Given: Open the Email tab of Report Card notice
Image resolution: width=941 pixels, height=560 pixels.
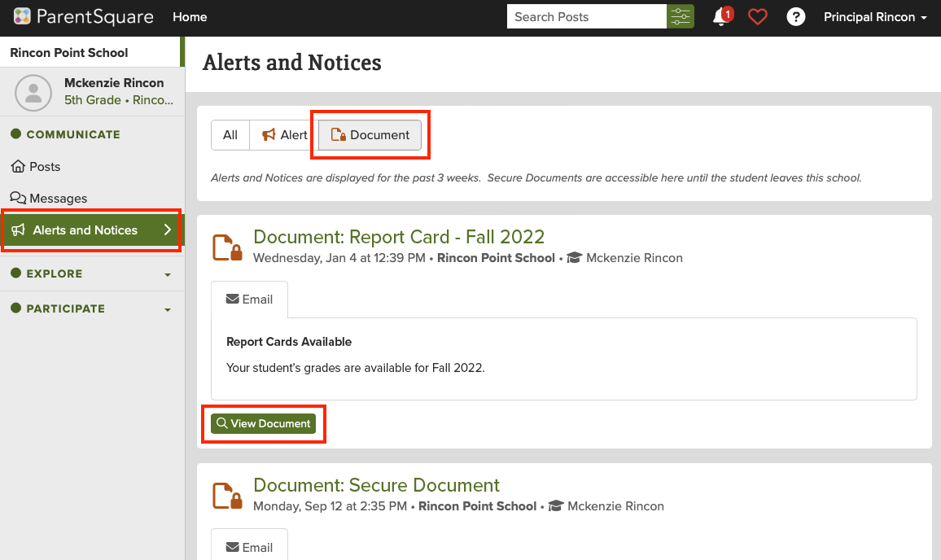Looking at the screenshot, I should [250, 300].
